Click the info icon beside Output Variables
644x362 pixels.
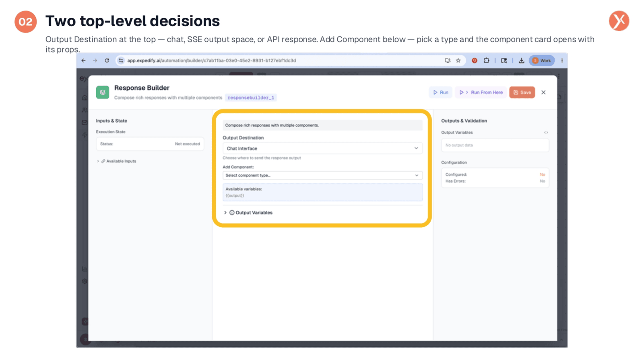(232, 213)
